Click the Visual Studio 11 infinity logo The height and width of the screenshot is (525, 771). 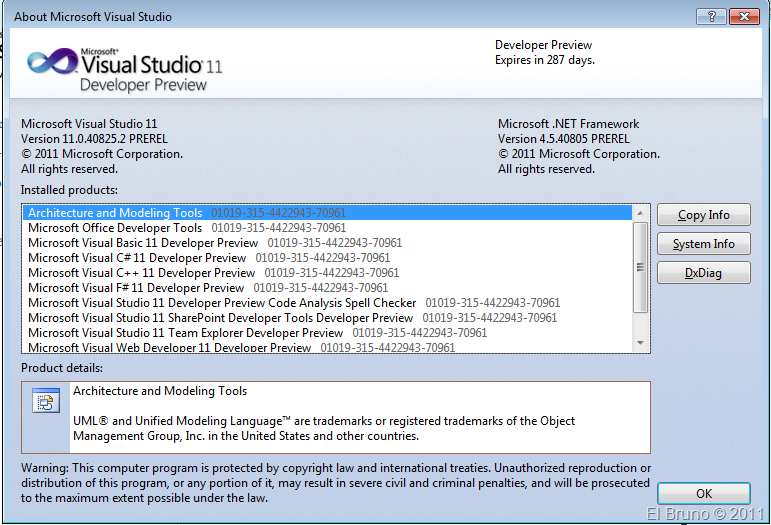[50, 64]
